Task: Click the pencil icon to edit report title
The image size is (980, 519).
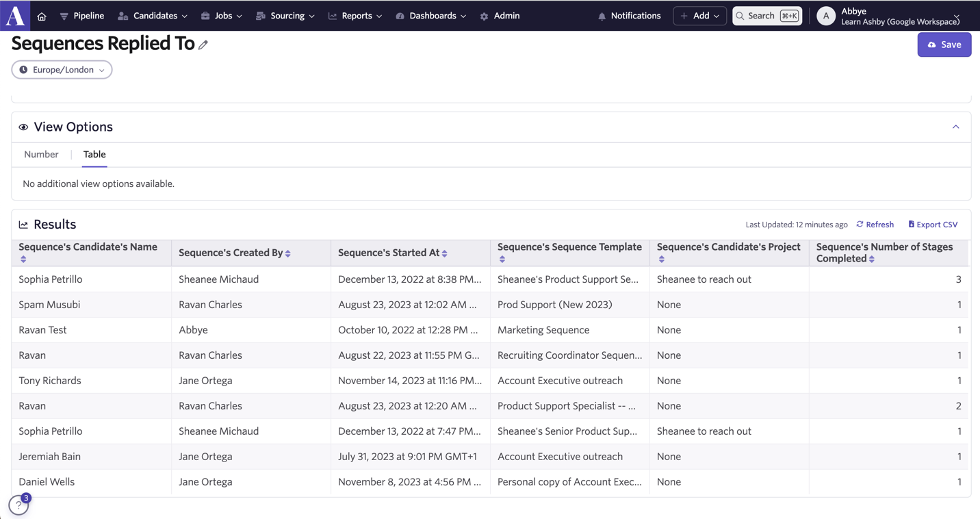Action: 203,45
